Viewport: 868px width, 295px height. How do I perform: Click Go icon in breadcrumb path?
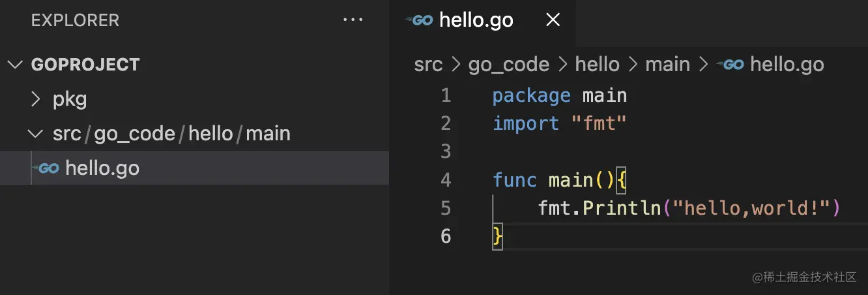731,65
